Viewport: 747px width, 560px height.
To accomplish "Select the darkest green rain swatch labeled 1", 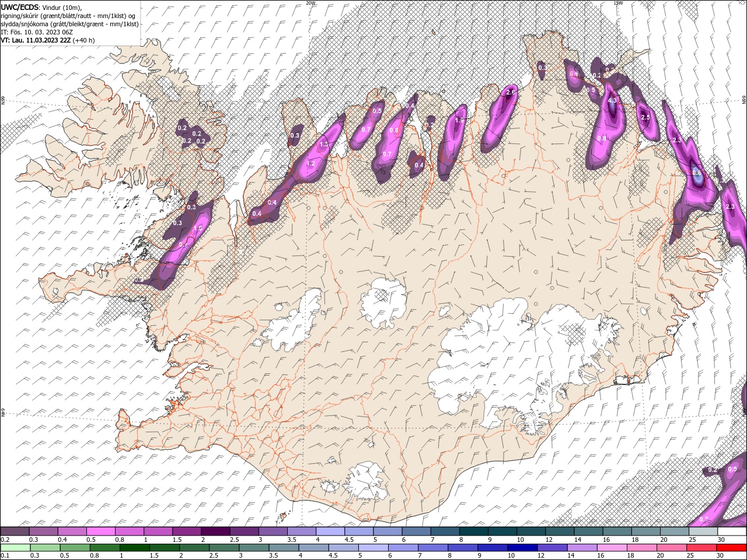I will pos(134,548).
